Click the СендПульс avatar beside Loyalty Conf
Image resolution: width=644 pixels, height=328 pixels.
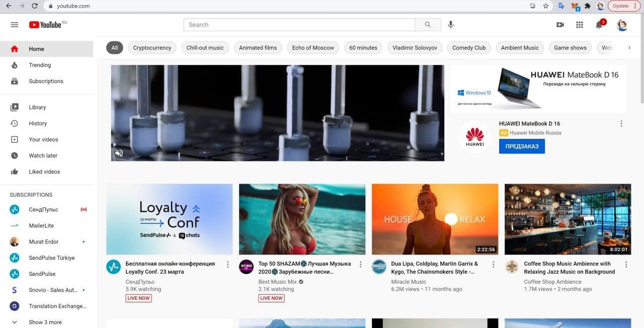pyautogui.click(x=113, y=267)
